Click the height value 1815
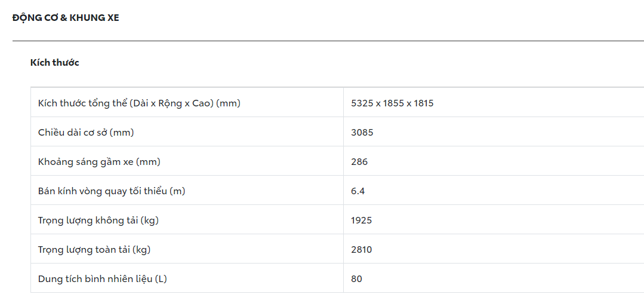 click(x=423, y=103)
